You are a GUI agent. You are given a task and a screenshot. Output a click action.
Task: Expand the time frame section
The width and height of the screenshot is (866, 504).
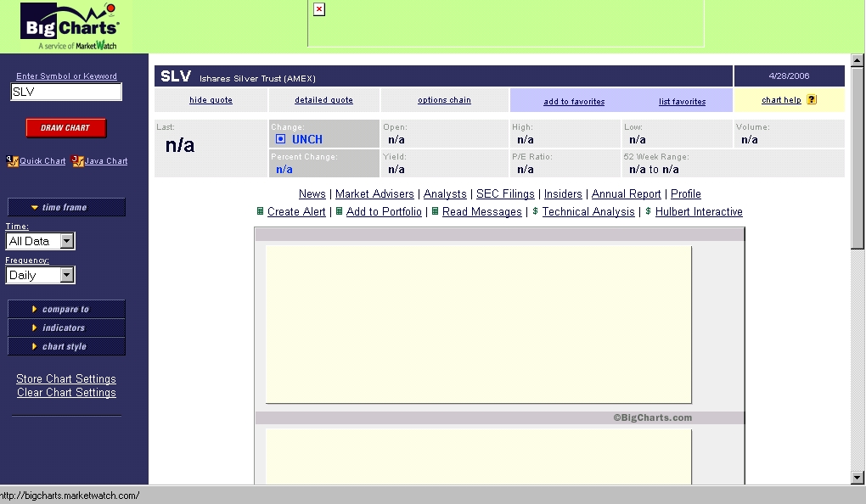coord(66,207)
